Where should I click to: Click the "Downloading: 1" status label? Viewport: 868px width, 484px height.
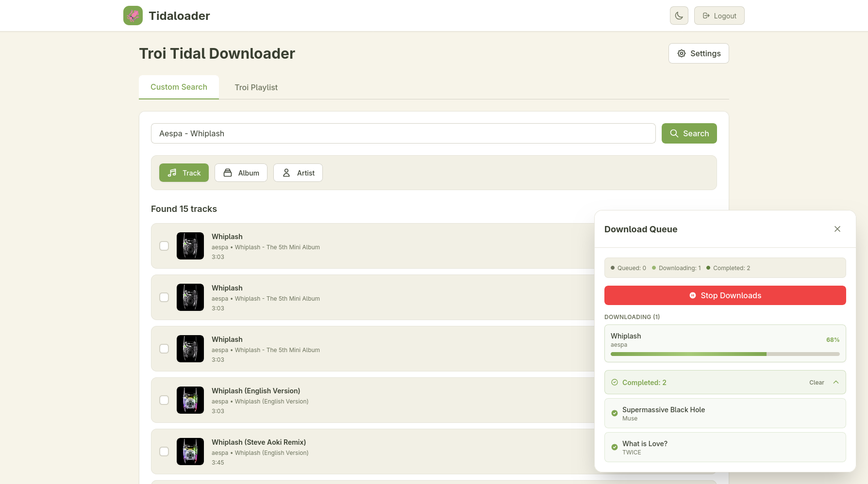pos(680,268)
